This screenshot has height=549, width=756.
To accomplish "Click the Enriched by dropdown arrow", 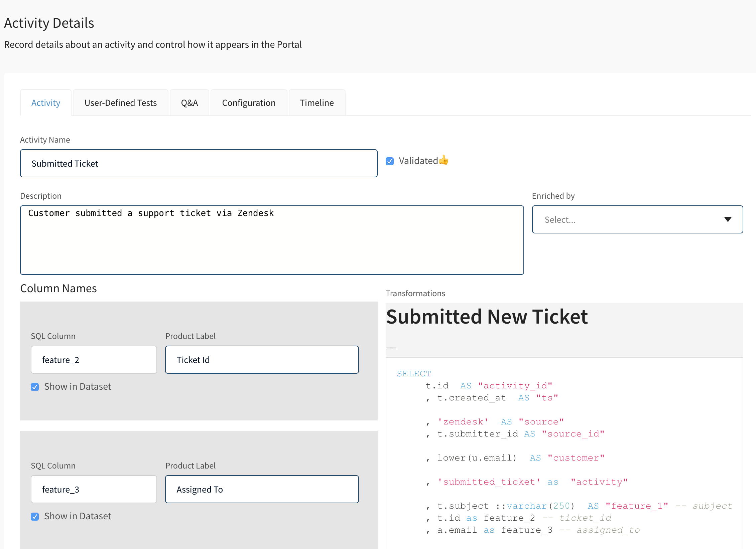I will 728,219.
